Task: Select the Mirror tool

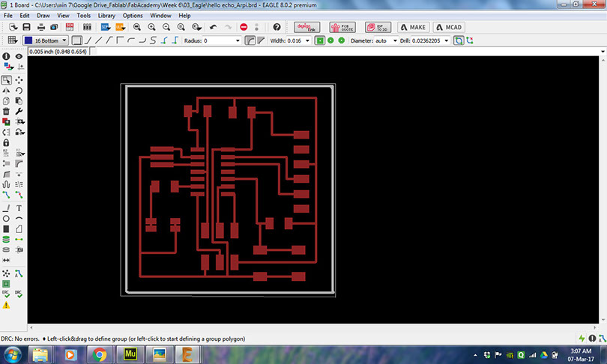Action: pyautogui.click(x=6, y=90)
